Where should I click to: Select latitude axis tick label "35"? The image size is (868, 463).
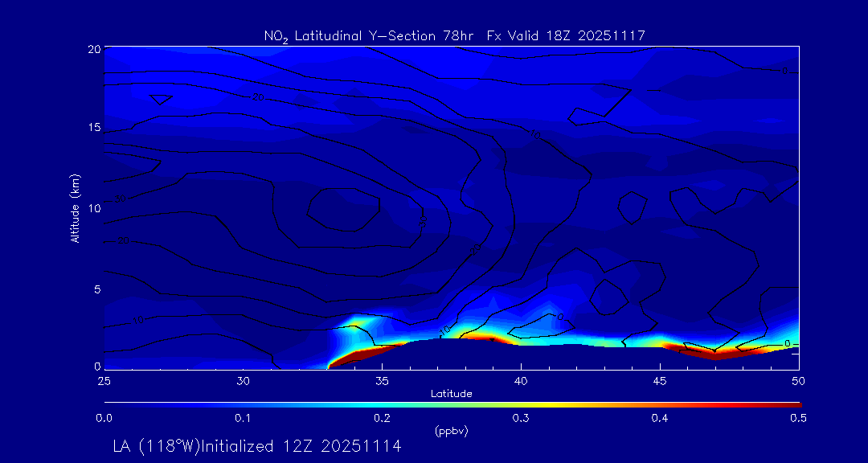[382, 381]
